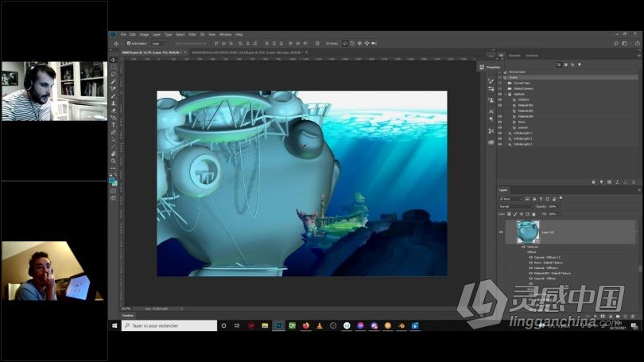Select the 3D video camera mode icon
The image size is (644, 362).
pos(374,43)
